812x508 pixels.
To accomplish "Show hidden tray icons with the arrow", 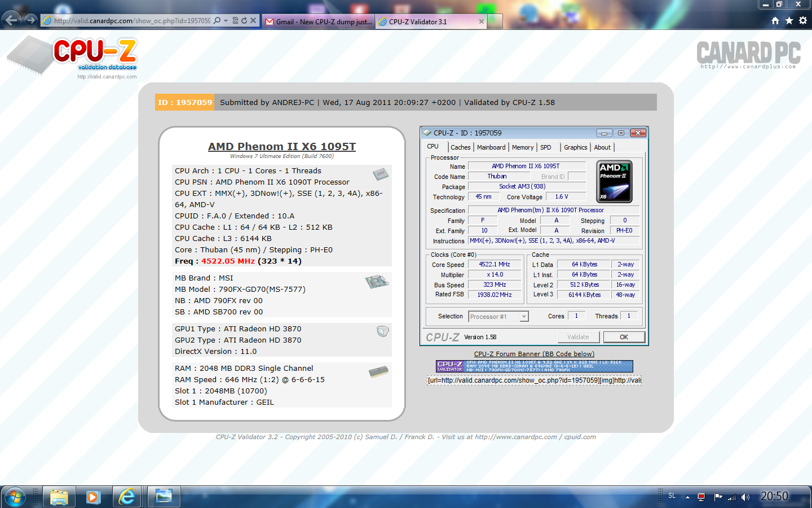I will tap(687, 497).
